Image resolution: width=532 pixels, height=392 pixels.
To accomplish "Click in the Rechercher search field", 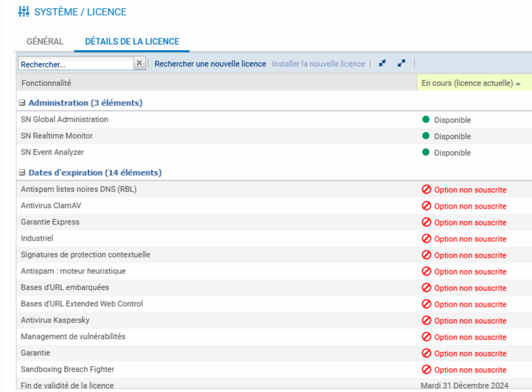I will tap(76, 64).
